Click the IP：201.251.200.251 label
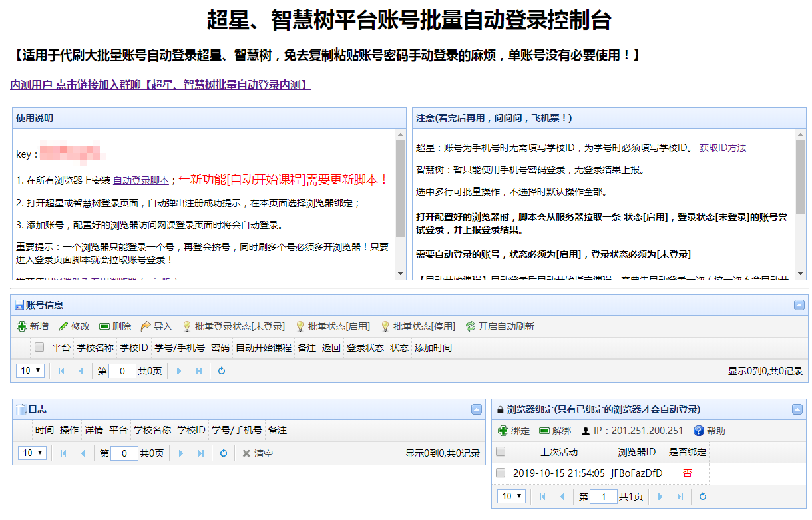 pos(632,431)
